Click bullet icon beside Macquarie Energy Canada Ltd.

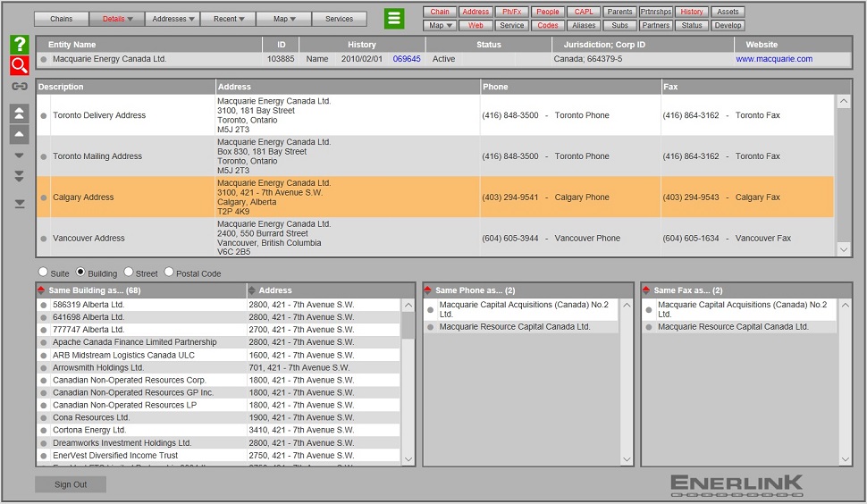click(x=44, y=59)
